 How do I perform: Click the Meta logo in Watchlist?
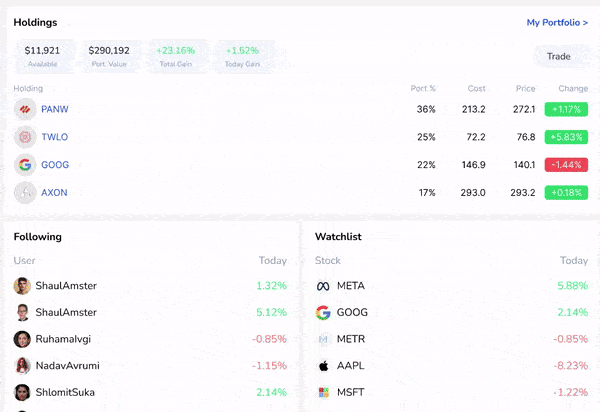click(x=323, y=286)
